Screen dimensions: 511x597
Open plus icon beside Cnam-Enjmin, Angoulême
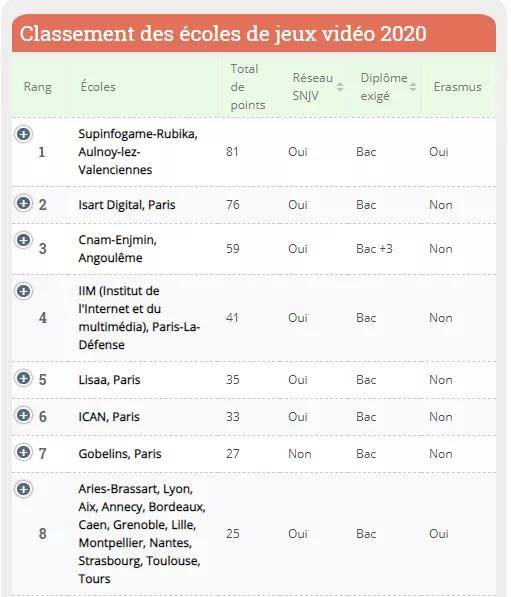tap(24, 240)
